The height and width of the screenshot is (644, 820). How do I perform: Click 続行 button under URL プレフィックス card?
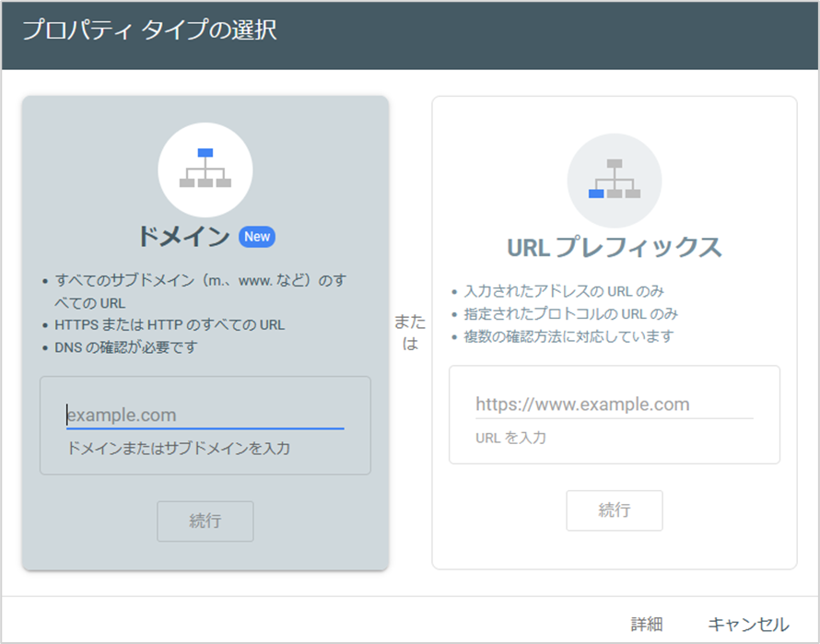pyautogui.click(x=615, y=510)
